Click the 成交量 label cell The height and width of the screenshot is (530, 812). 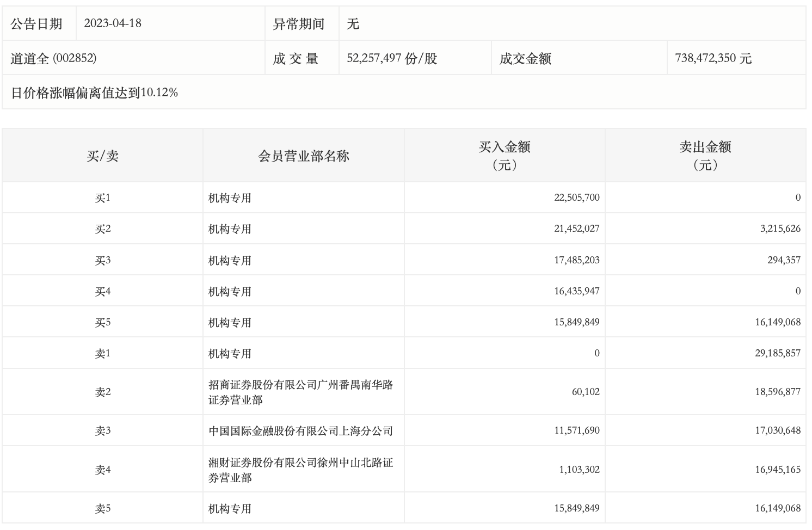[302, 58]
